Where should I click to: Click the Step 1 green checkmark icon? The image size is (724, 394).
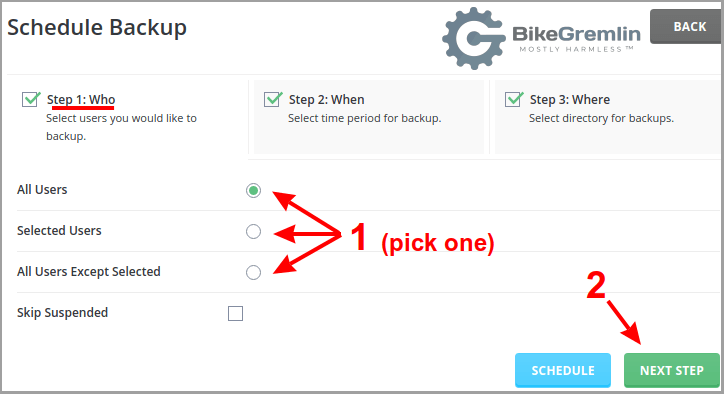coord(31,99)
